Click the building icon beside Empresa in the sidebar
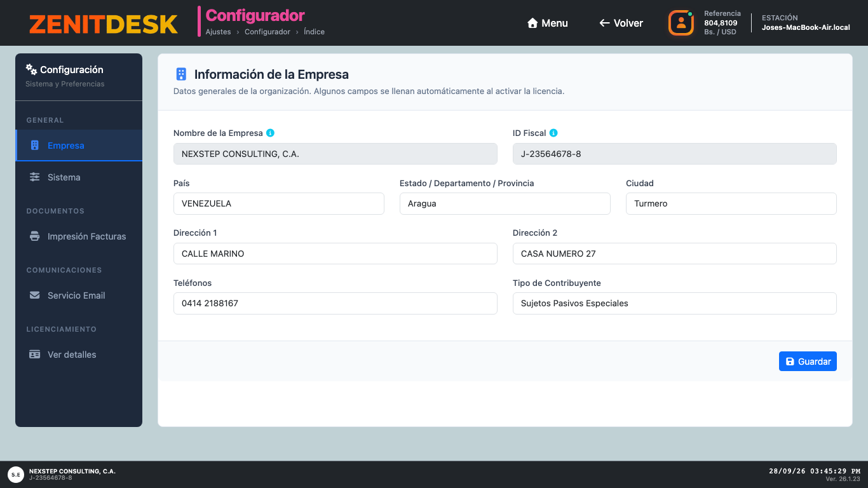This screenshot has height=488, width=868. pyautogui.click(x=35, y=146)
